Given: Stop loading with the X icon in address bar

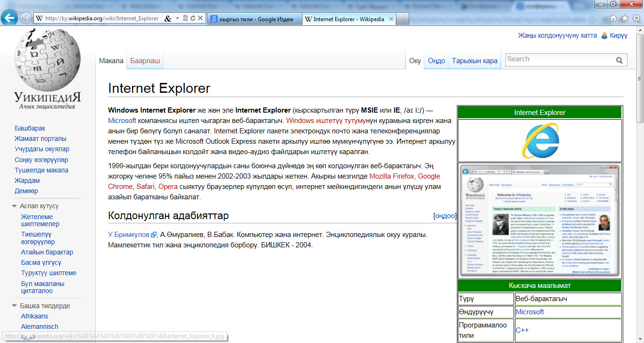Looking at the screenshot, I should [x=200, y=18].
